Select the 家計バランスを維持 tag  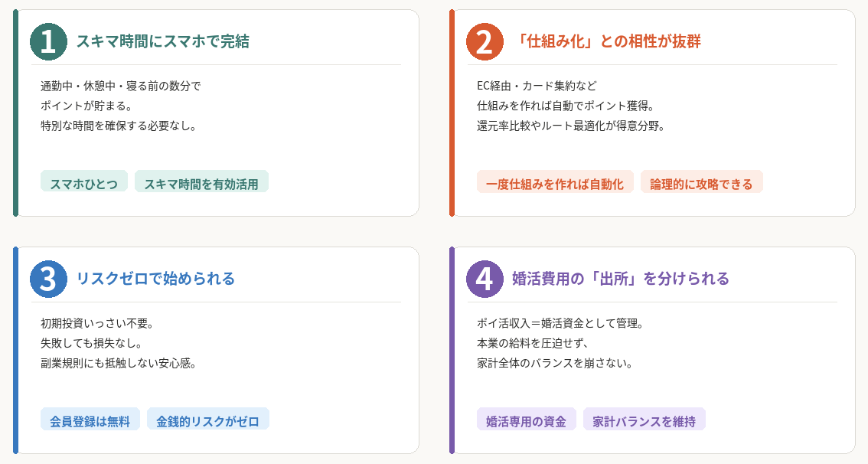point(644,420)
